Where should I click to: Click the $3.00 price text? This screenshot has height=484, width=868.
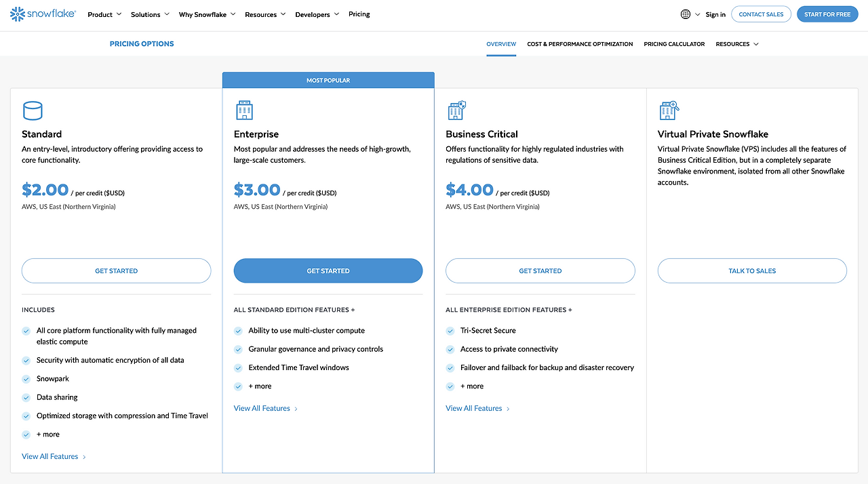[x=257, y=190]
